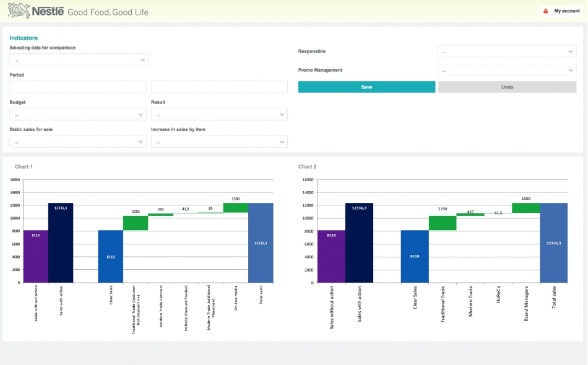588x365 pixels.
Task: Open the Budget dropdown
Action: pos(78,114)
